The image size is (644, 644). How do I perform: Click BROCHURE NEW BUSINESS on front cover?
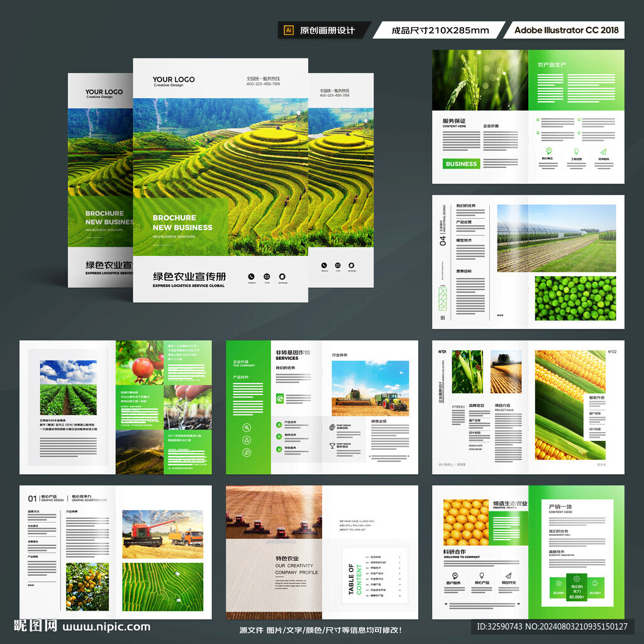(x=182, y=223)
